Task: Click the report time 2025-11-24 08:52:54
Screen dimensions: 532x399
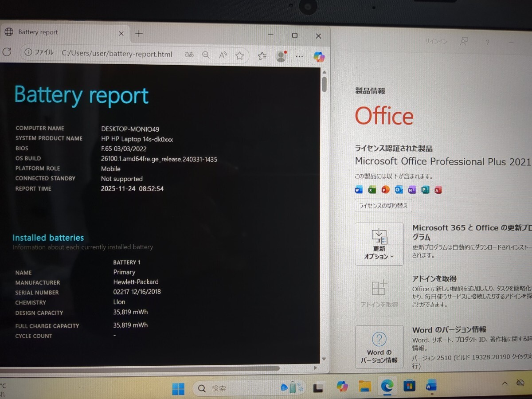Action: pos(132,188)
